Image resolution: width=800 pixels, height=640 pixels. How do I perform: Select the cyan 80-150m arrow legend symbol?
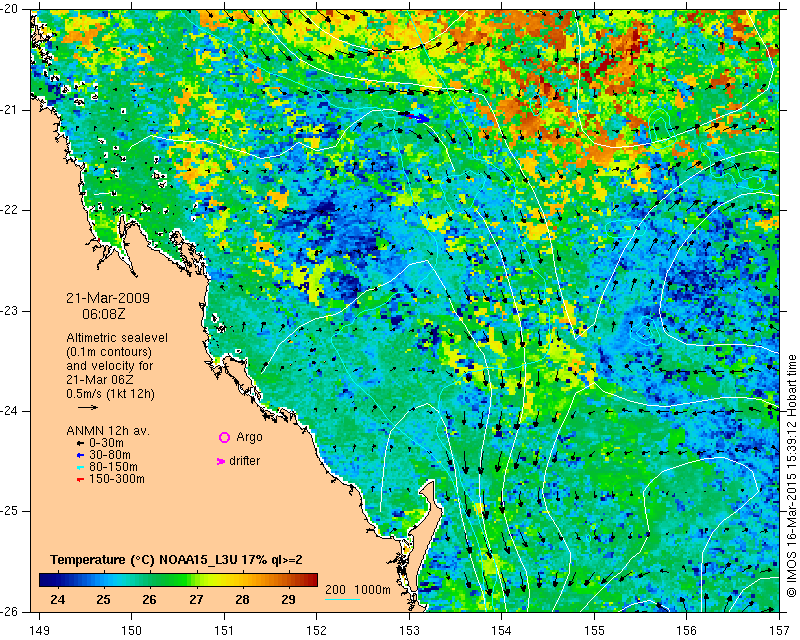point(80,467)
